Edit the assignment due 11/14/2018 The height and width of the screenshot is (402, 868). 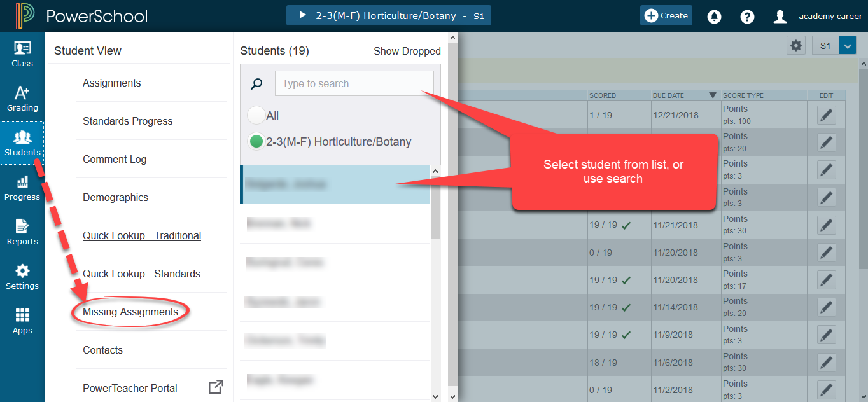coord(826,307)
